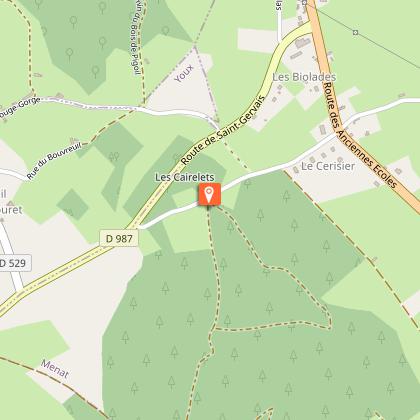
Task: Click the Rouge-Gorge street label
Action: pos(19,107)
